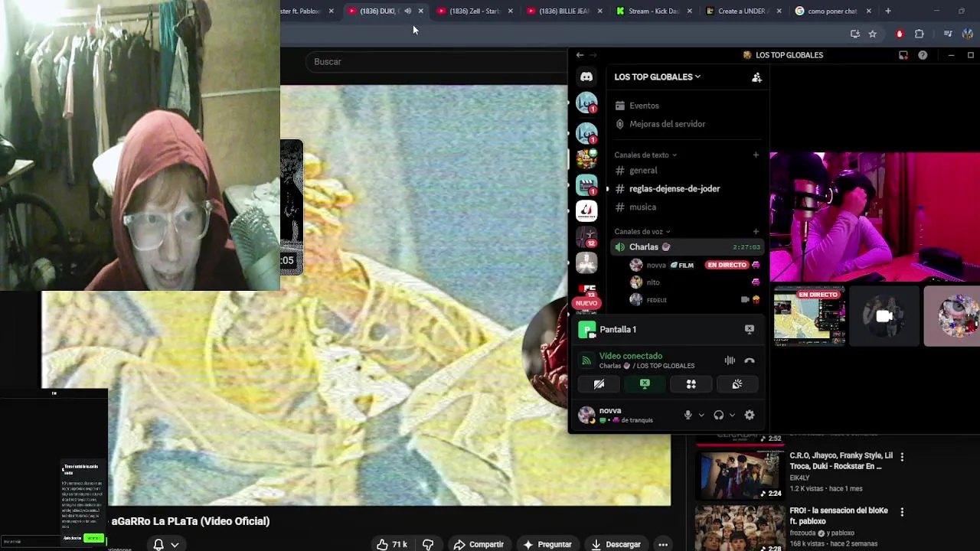The width and height of the screenshot is (980, 551).
Task: Click the Buscar search field on YouTube
Action: (436, 61)
